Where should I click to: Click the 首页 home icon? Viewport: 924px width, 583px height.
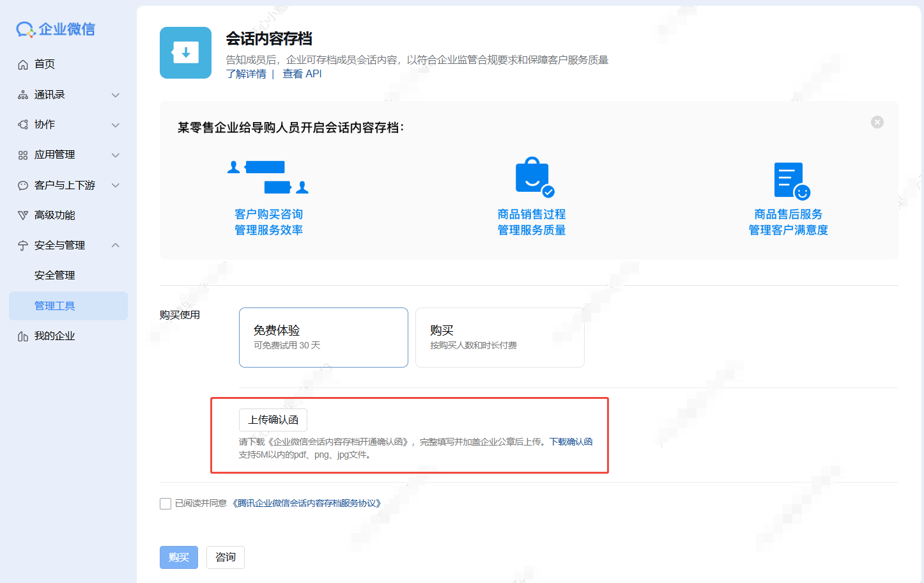pos(23,65)
